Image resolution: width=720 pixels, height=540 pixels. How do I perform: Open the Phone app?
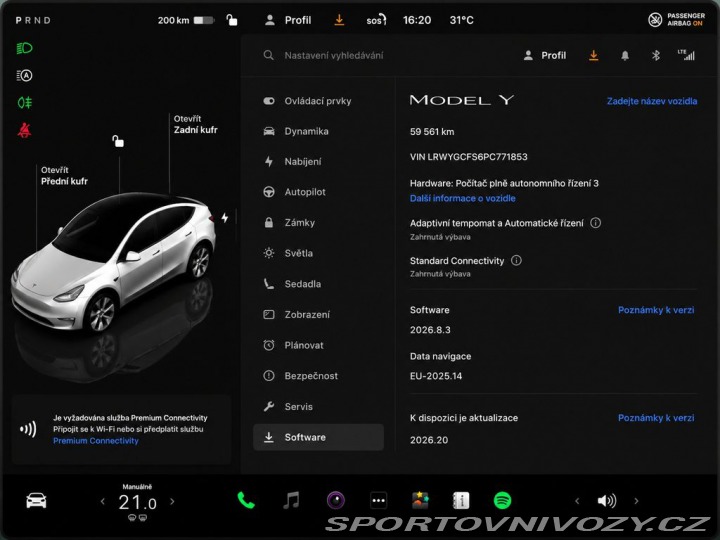coord(246,500)
